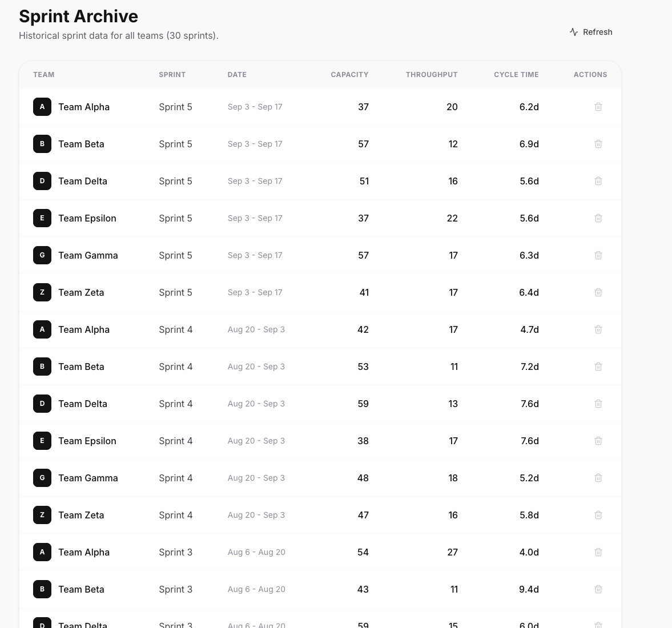Click cycle time 9.4d value
672x628 pixels.
click(x=529, y=589)
